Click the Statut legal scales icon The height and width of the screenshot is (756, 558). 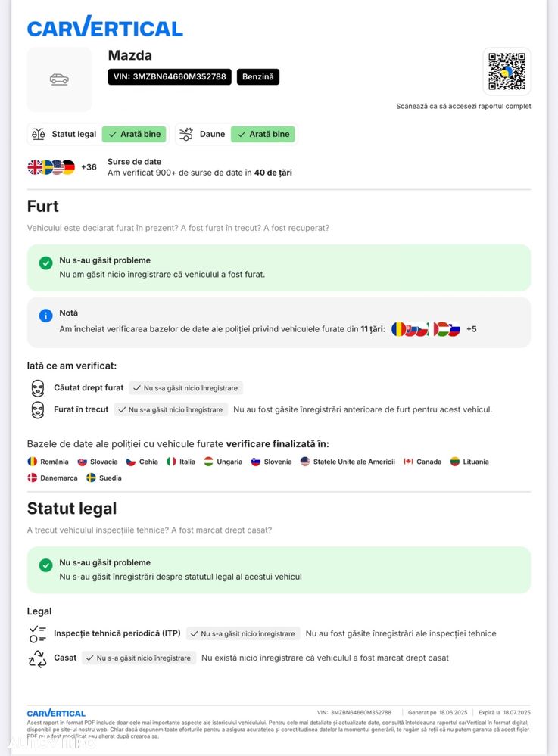39,134
